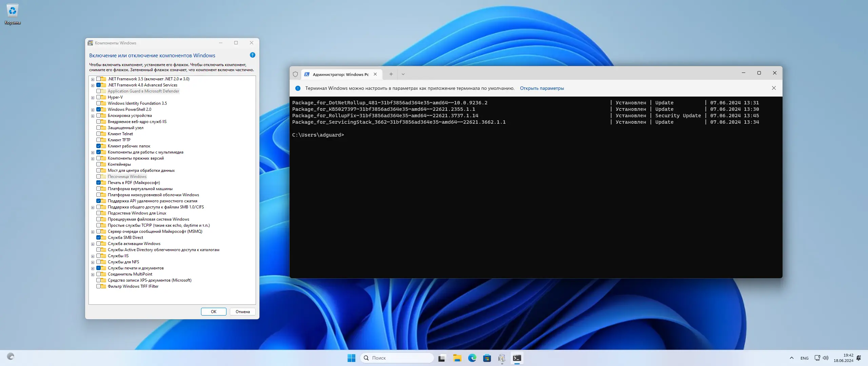
Task: Launch Microsoft Store from the taskbar
Action: (x=487, y=358)
